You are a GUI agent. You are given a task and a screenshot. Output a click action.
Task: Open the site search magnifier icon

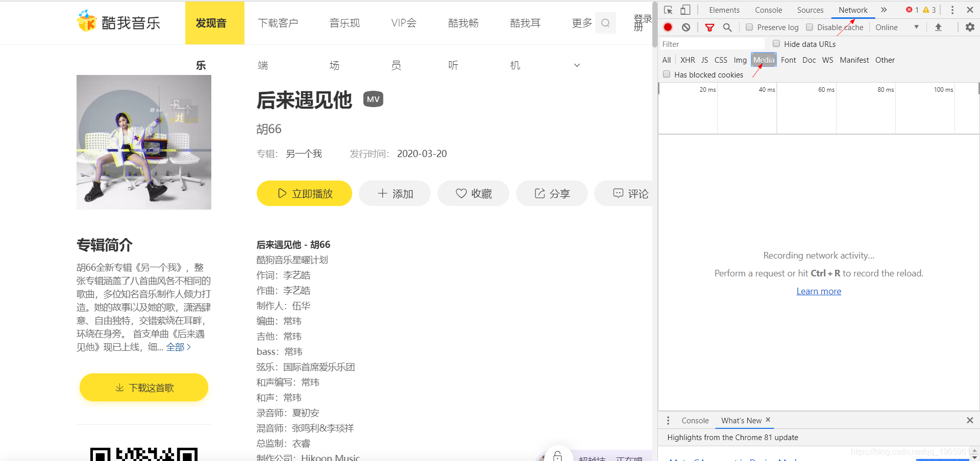coord(605,23)
